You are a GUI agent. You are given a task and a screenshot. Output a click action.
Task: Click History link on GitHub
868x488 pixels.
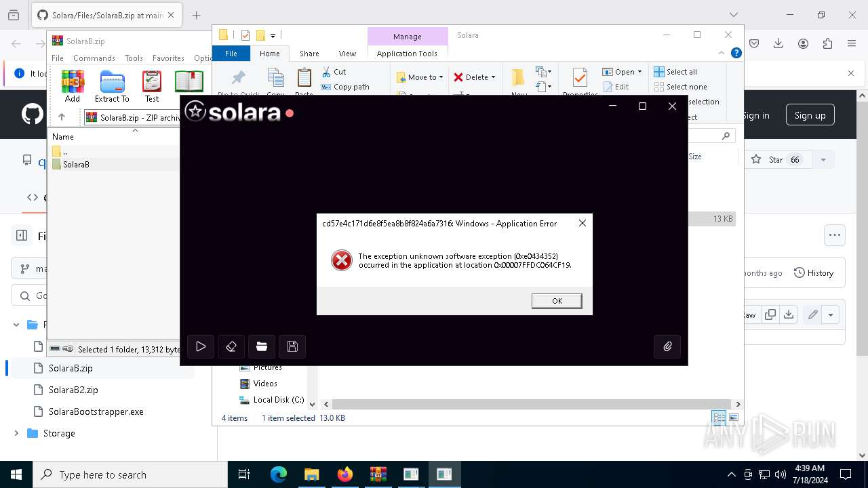pyautogui.click(x=814, y=273)
